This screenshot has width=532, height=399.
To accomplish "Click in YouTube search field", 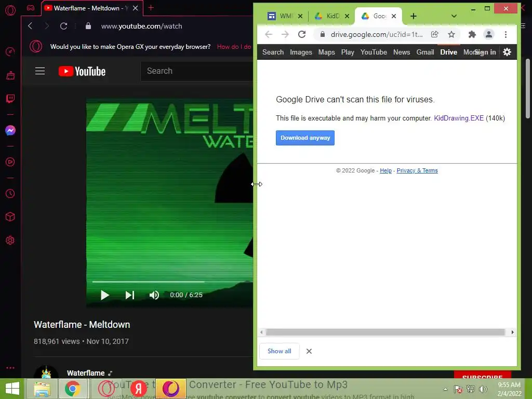I will point(197,71).
